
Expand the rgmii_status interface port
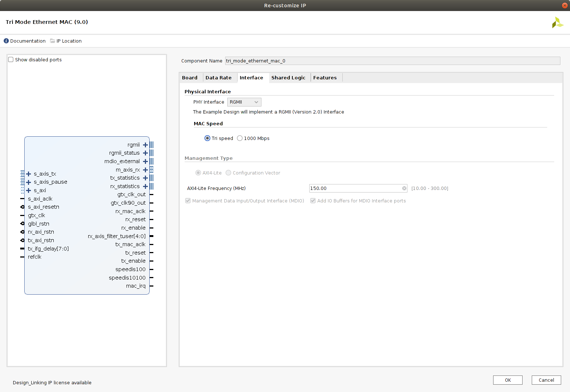[x=145, y=153]
